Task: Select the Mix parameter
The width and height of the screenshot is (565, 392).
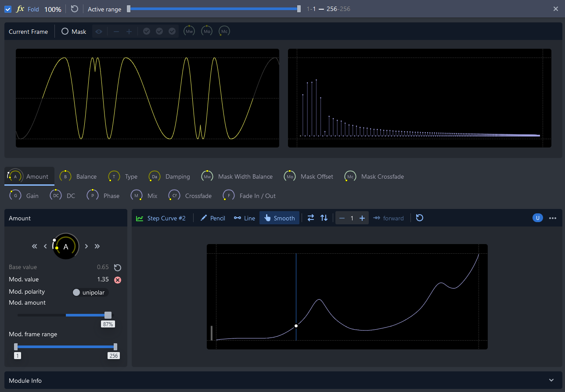Action: pyautogui.click(x=144, y=196)
